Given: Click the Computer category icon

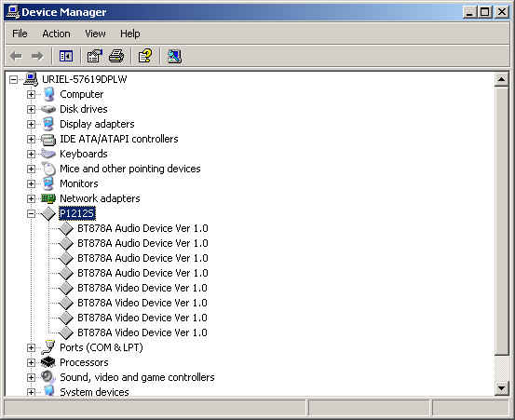Looking at the screenshot, I should coord(48,94).
